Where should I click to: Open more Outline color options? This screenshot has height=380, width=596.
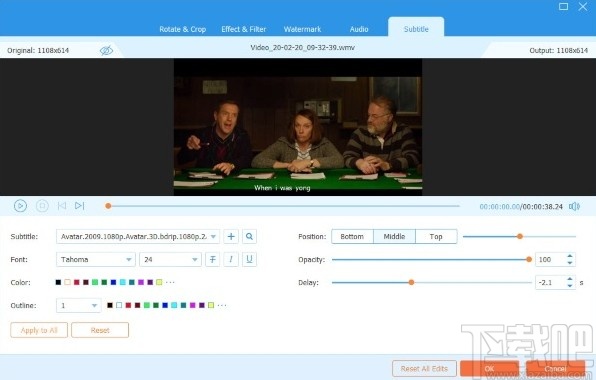[222, 305]
